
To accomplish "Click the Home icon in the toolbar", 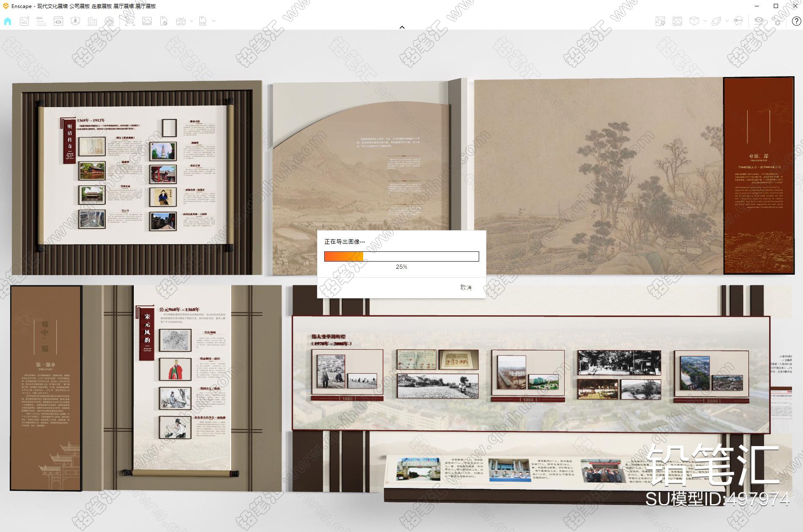I will pos(8,21).
